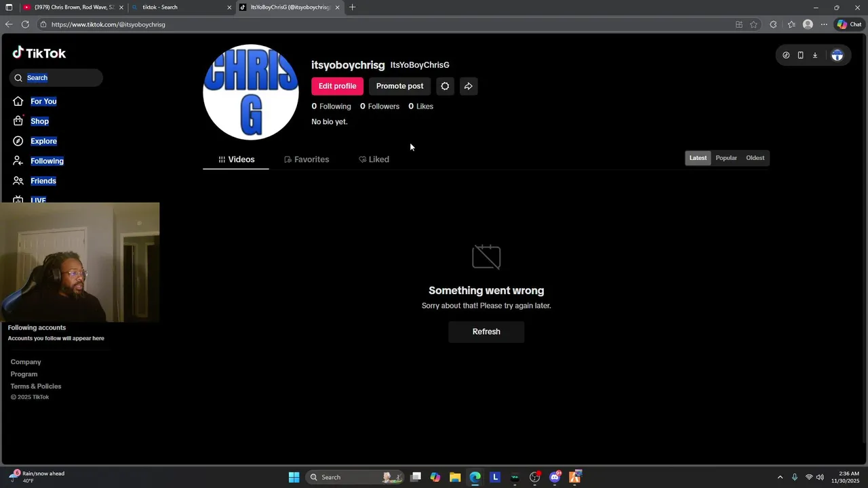868x488 pixels.
Task: Click the taskbar volume icon
Action: click(820, 477)
